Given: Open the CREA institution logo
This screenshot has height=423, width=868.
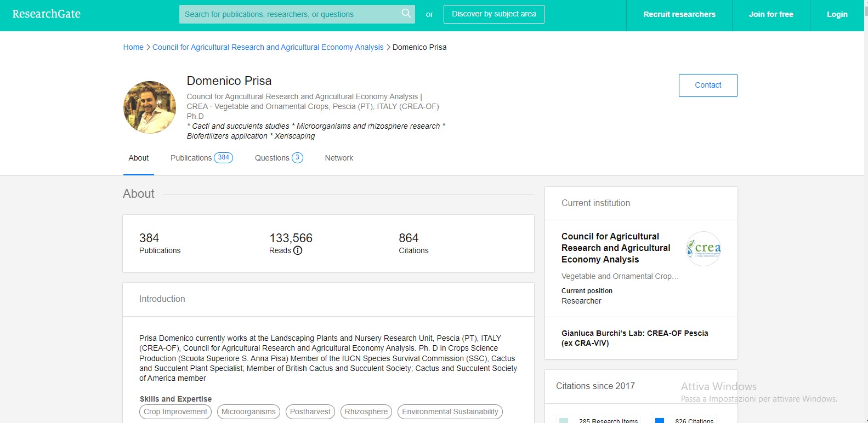Looking at the screenshot, I should 704,249.
